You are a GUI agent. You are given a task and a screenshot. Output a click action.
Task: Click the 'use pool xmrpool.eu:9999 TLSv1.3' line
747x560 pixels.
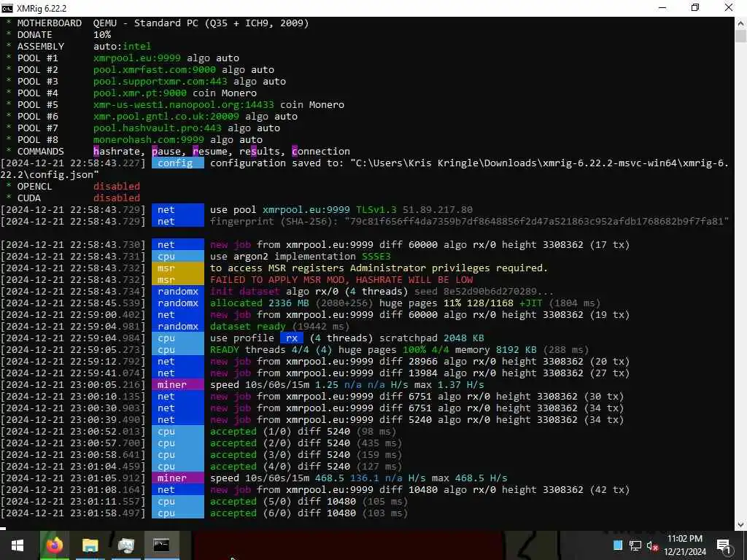[x=341, y=209]
